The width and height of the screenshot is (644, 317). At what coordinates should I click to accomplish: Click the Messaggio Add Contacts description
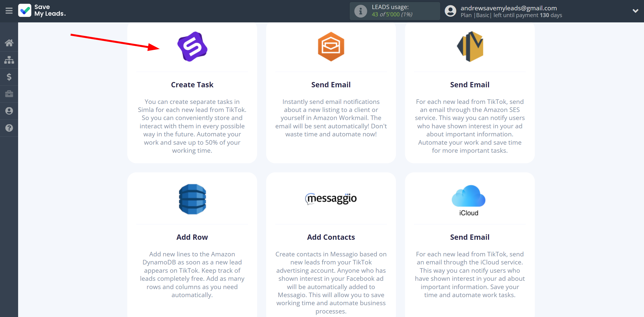331,283
